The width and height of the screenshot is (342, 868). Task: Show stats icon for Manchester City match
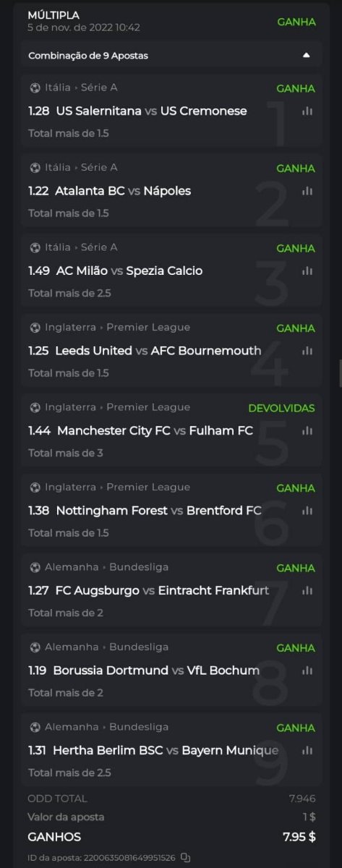307,430
